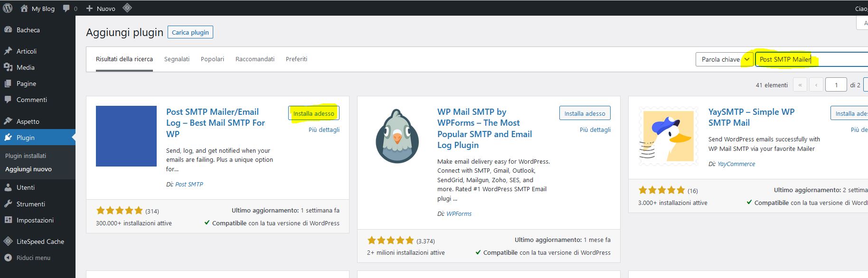Click the plus icon for Nuovo

tap(89, 9)
